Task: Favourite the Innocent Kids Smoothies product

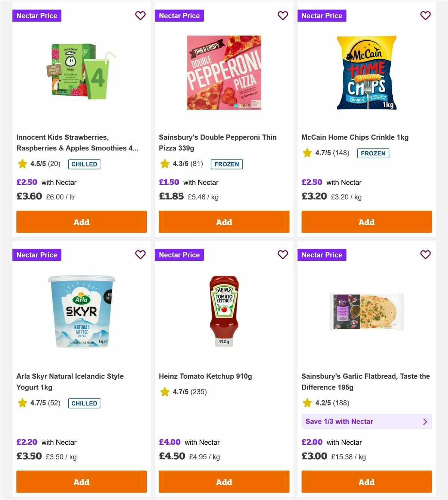Action: (x=140, y=16)
